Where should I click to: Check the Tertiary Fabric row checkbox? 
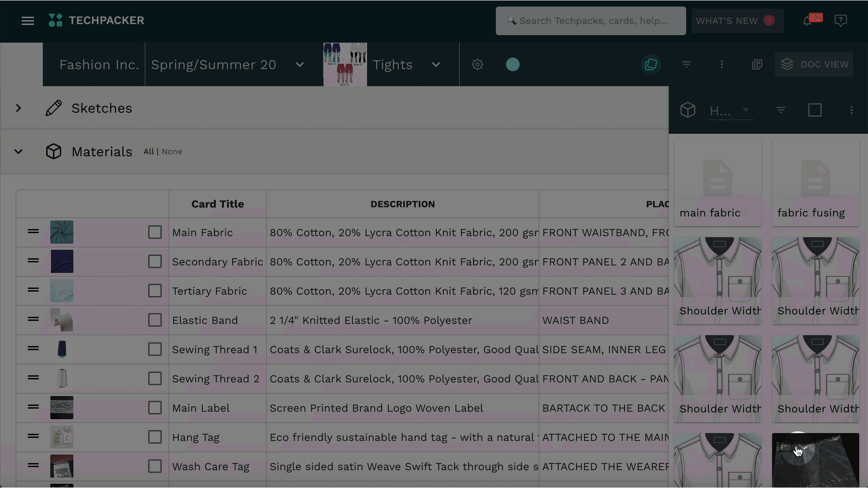(x=155, y=291)
